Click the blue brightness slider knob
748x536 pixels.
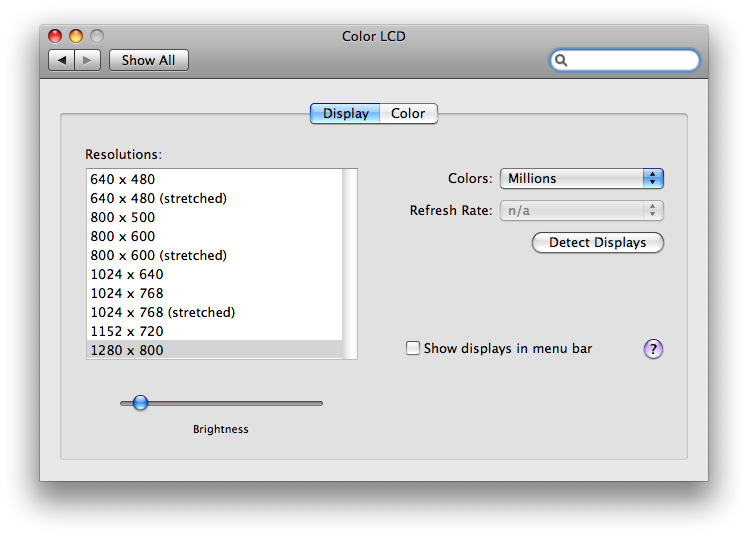pos(140,402)
